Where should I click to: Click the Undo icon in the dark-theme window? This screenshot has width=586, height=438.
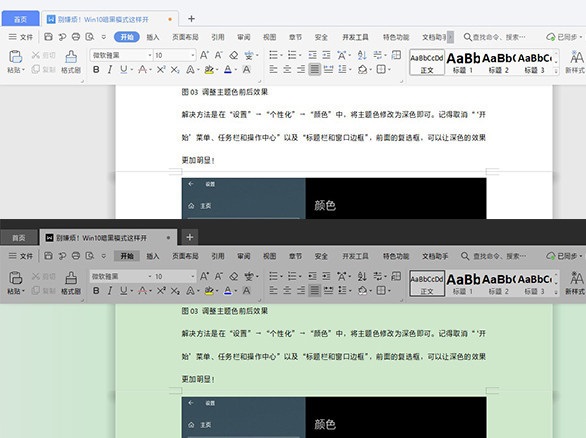tap(62, 256)
